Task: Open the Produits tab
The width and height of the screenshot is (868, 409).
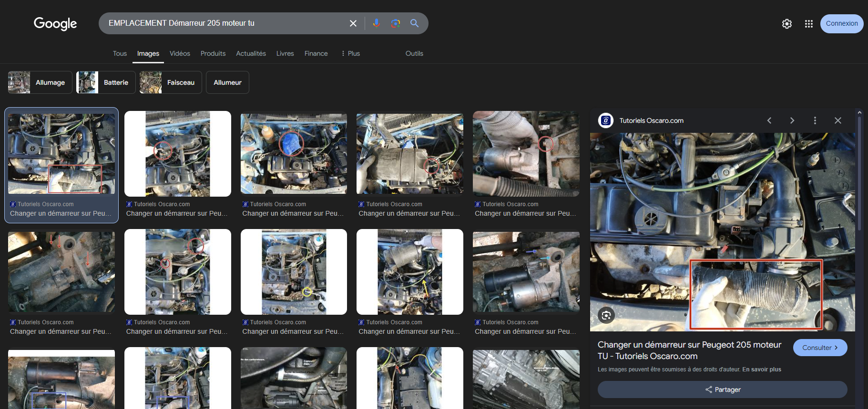Action: 213,53
